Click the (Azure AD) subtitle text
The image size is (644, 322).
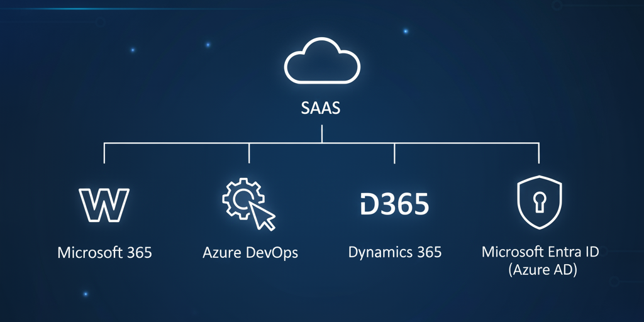tap(540, 270)
